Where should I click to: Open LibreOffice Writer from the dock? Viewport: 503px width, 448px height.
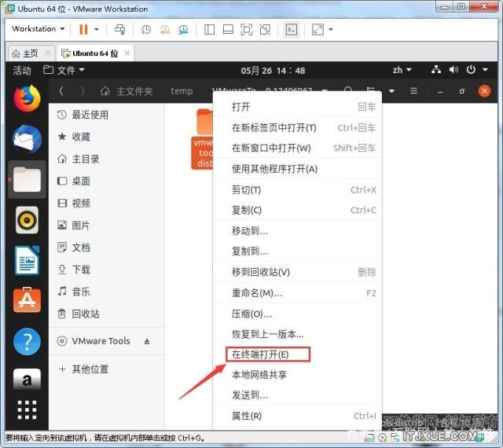(27, 260)
